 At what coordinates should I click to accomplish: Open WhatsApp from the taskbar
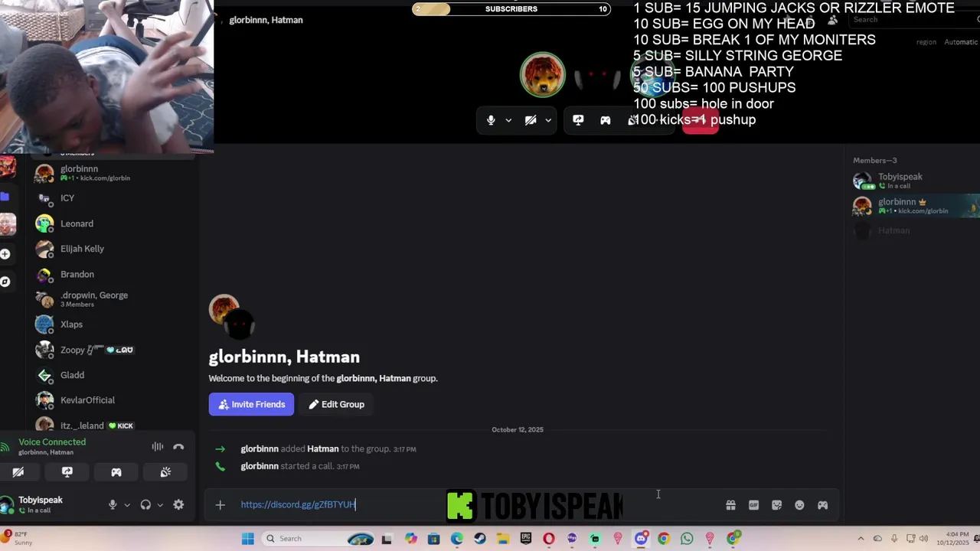687,539
